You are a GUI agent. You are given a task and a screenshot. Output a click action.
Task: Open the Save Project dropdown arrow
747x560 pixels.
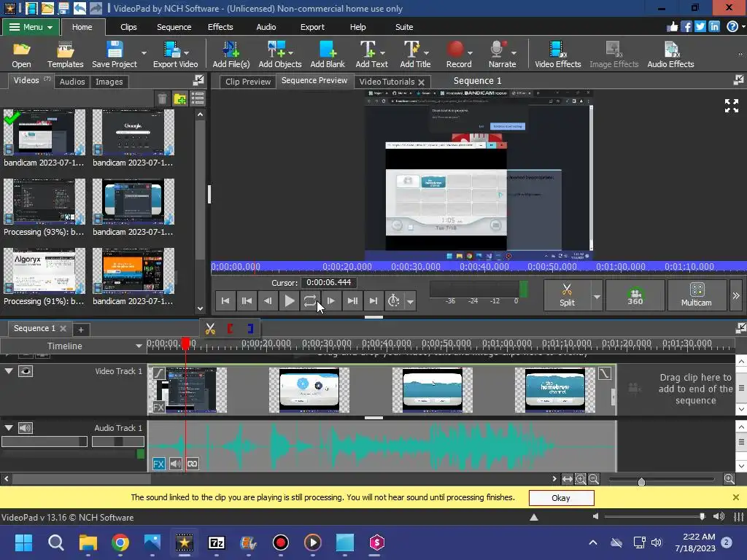point(144,52)
